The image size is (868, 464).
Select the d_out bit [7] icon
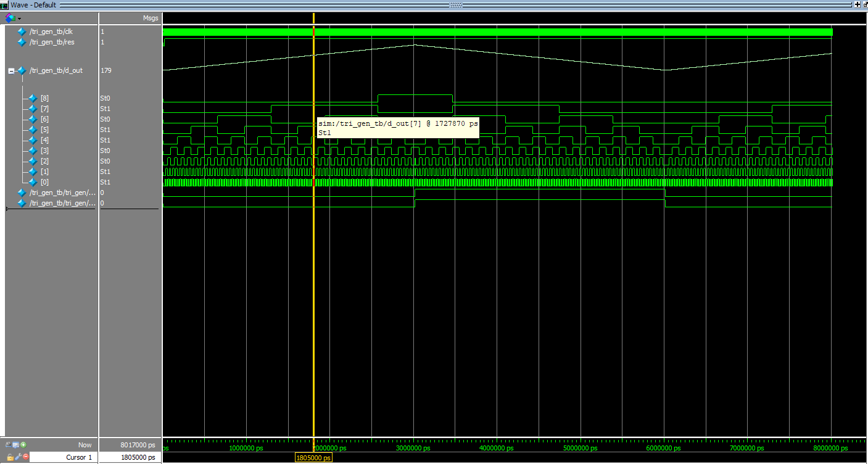(33, 109)
